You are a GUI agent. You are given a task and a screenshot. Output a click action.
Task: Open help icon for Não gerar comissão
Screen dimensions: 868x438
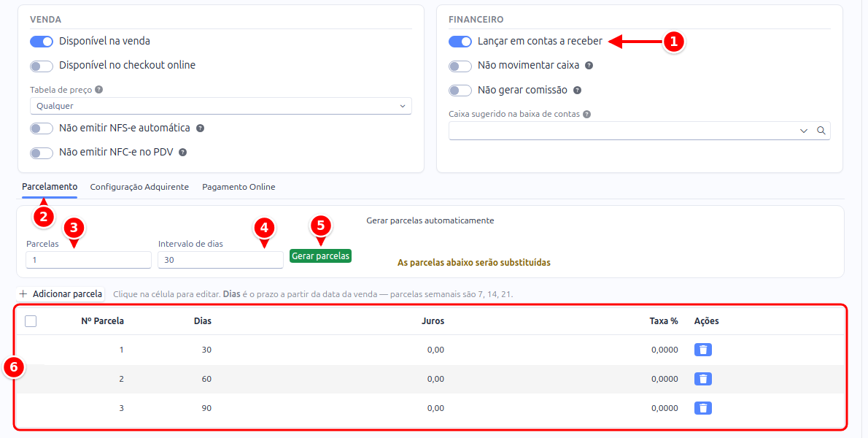click(x=578, y=91)
